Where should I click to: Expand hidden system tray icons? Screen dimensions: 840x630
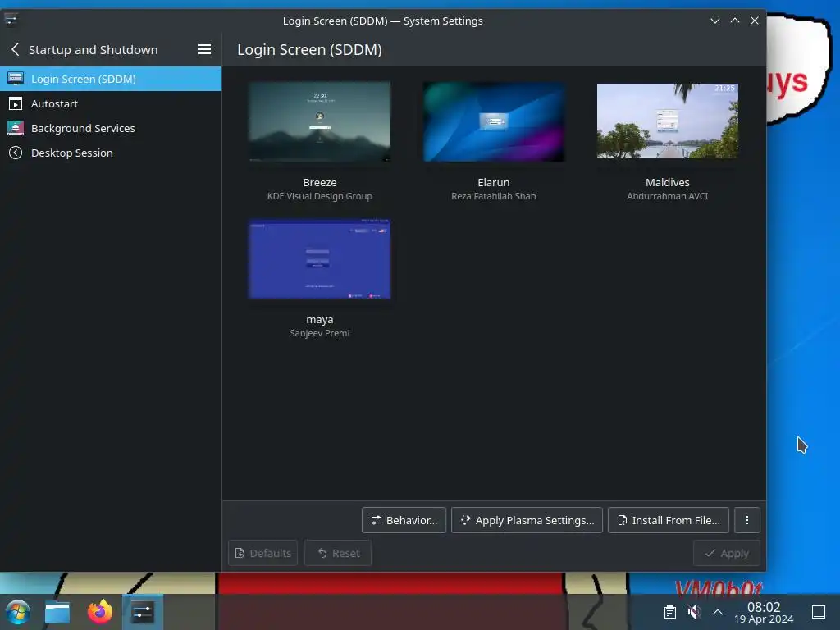717,612
